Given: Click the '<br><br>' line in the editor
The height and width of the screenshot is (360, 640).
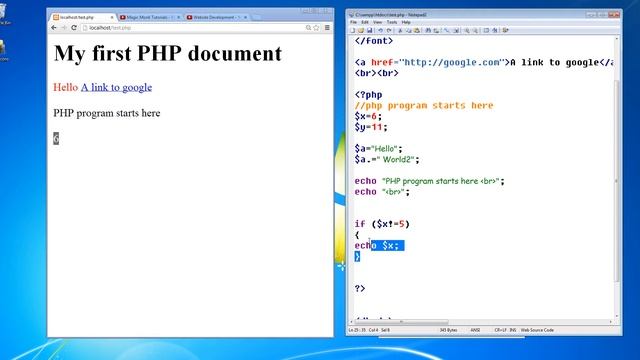Looking at the screenshot, I should pos(376,73).
